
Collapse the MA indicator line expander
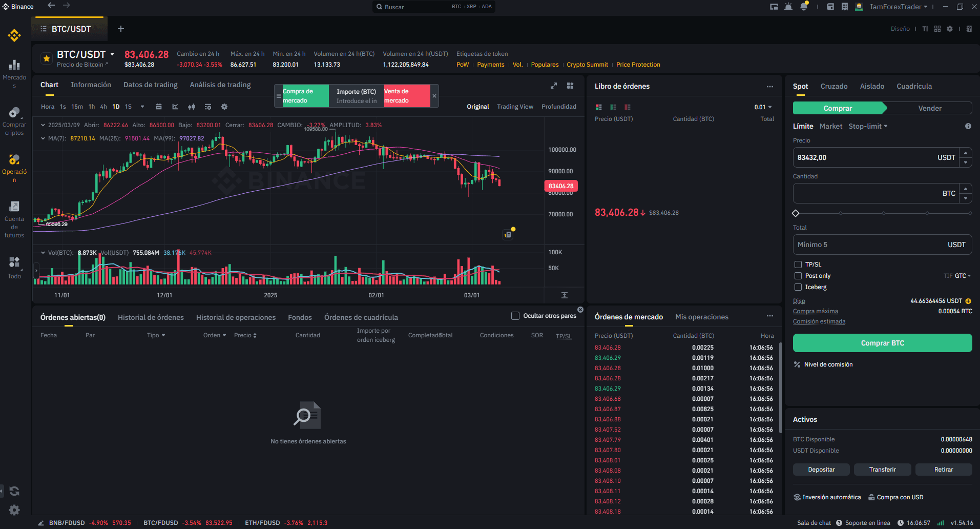click(x=43, y=138)
